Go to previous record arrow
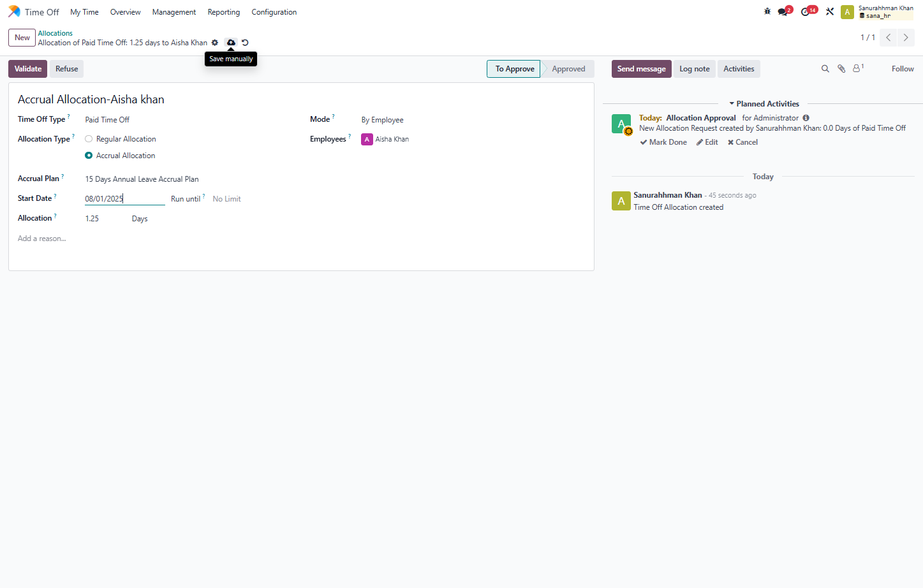Image resolution: width=923 pixels, height=588 pixels. (x=888, y=38)
